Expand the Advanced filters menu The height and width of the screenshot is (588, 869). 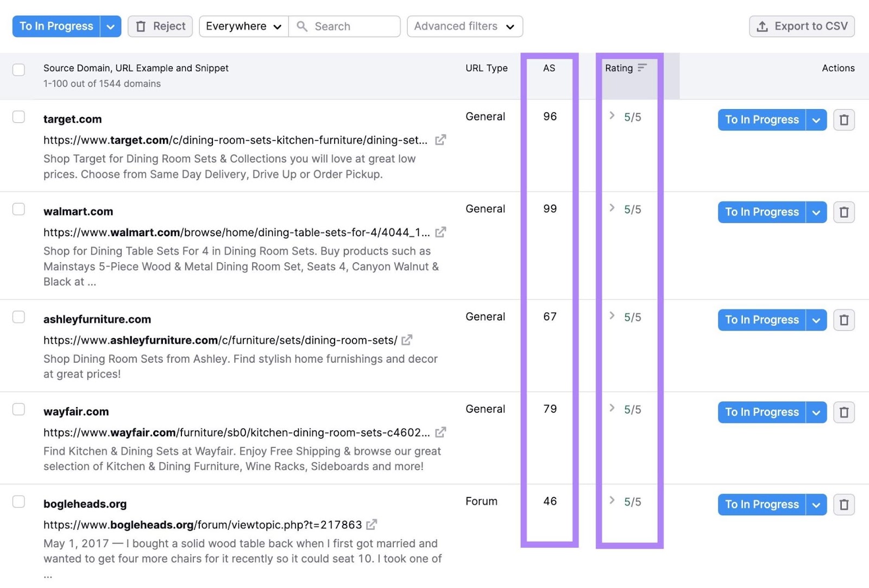pos(464,26)
